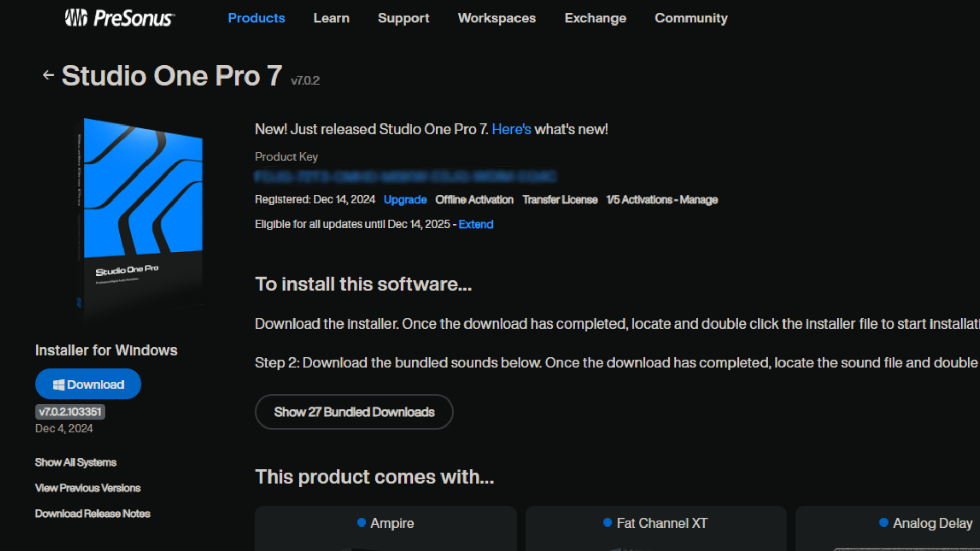Click the PreSonus logo
This screenshot has width=980, height=551.
click(x=119, y=18)
